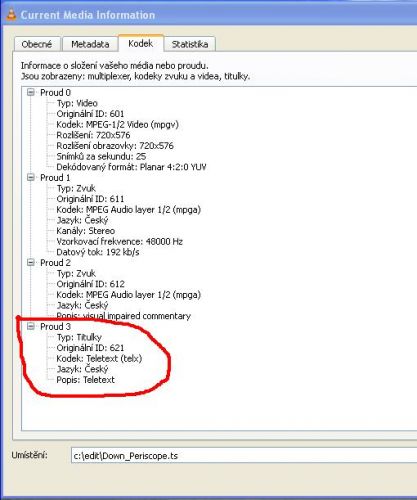Viewport: 417px width, 500px height.
Task: Select the Popis: Teletext row
Action: tap(86, 380)
